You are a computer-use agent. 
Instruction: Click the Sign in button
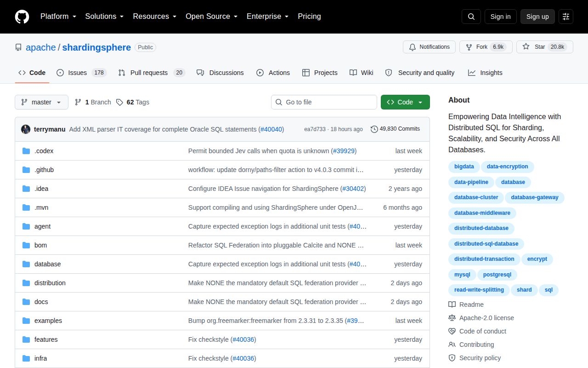(500, 17)
